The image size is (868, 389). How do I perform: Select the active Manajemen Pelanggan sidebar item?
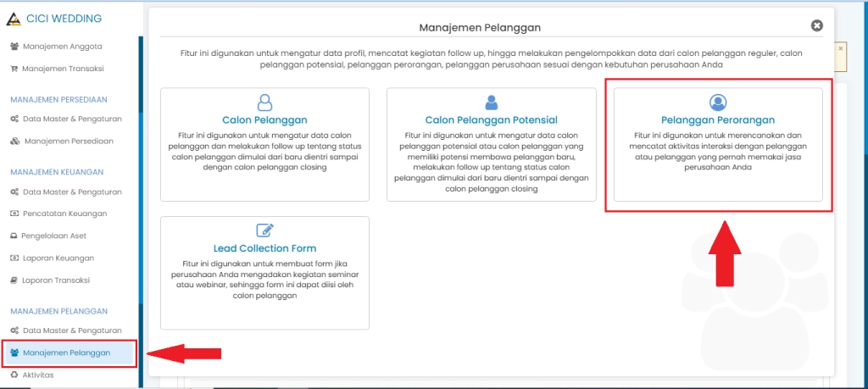(70, 353)
